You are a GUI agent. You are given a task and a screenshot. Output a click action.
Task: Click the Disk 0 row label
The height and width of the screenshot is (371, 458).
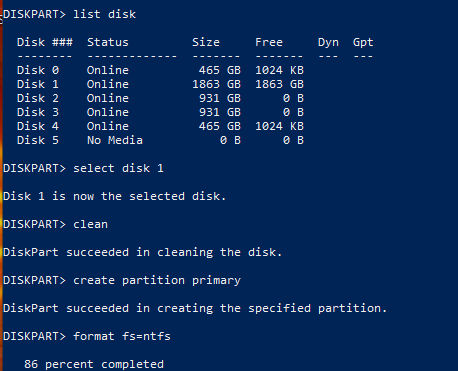click(x=38, y=70)
